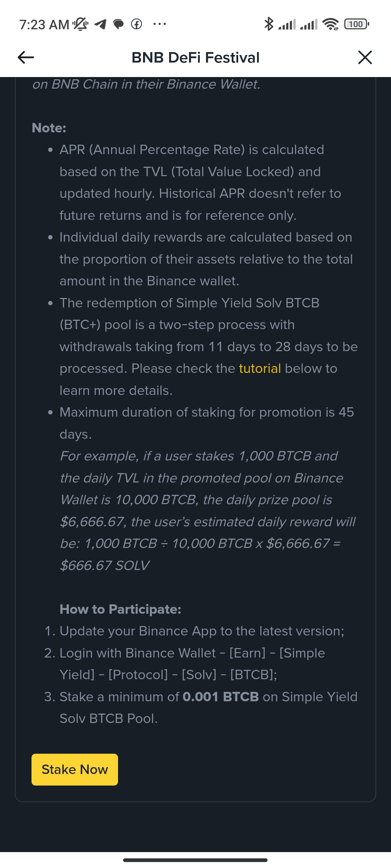Viewport: 391px width, 868px height.
Task: Open the yellow tutorial link
Action: 260,369
